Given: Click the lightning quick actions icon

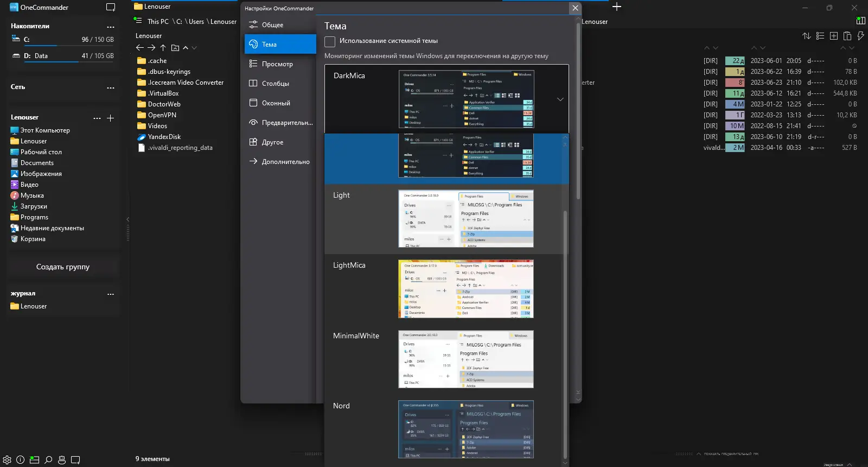Looking at the screenshot, I should click(x=860, y=36).
